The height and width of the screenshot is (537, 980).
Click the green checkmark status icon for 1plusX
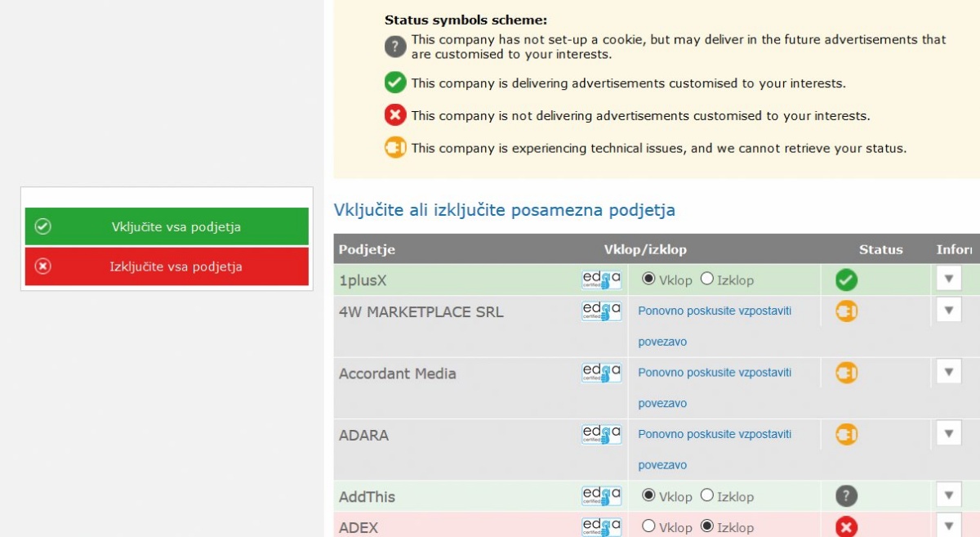point(846,280)
